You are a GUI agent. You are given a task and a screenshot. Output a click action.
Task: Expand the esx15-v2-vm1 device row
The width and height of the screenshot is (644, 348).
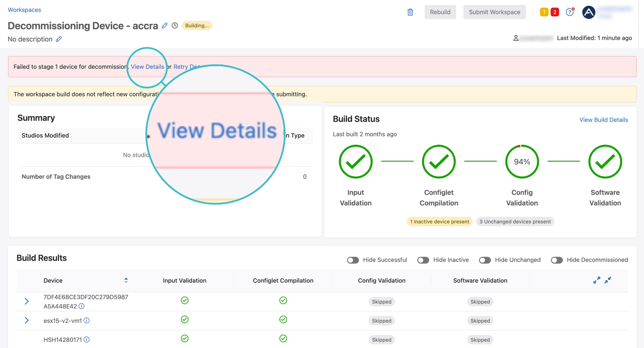[27, 320]
